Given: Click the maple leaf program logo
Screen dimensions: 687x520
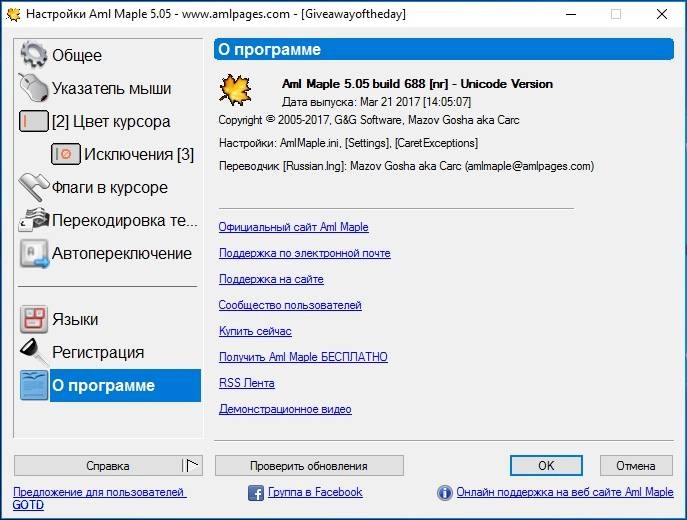Looking at the screenshot, I should [x=235, y=90].
